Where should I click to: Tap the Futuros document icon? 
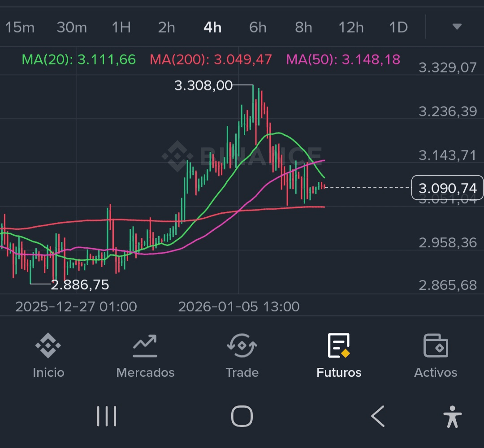pyautogui.click(x=339, y=345)
